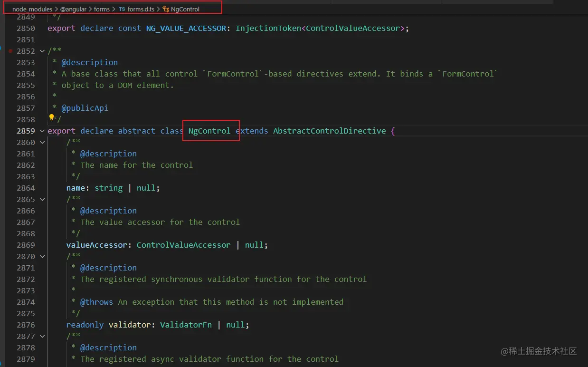Viewport: 588px width, 367px height.
Task: Click the 'name' property on line 2864
Action: (x=76, y=188)
